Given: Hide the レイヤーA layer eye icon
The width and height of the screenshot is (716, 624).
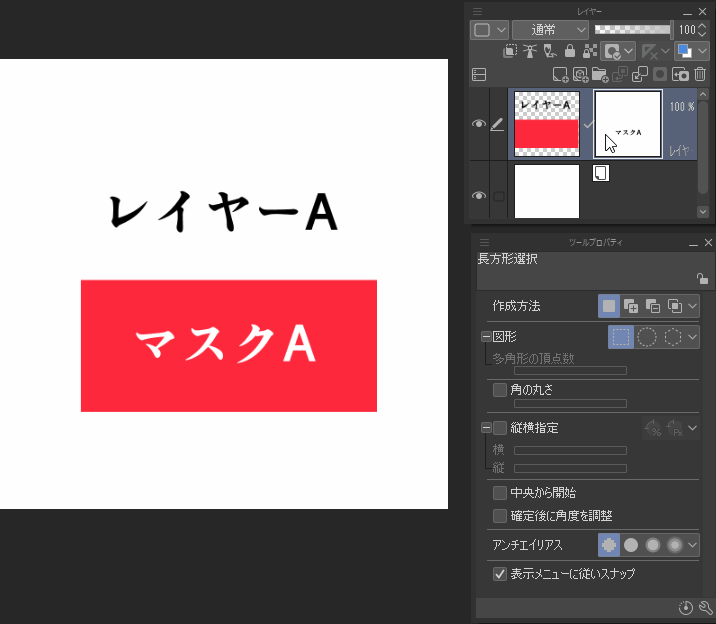Looking at the screenshot, I should [x=479, y=124].
